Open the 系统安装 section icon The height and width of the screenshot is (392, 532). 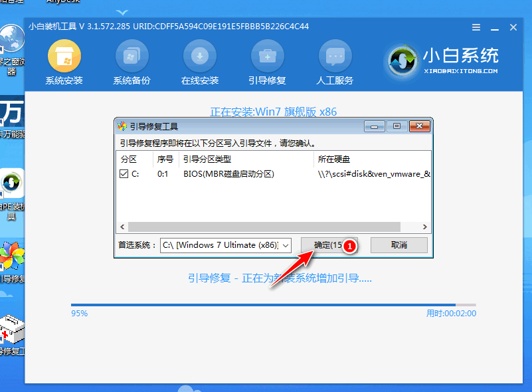click(x=64, y=57)
